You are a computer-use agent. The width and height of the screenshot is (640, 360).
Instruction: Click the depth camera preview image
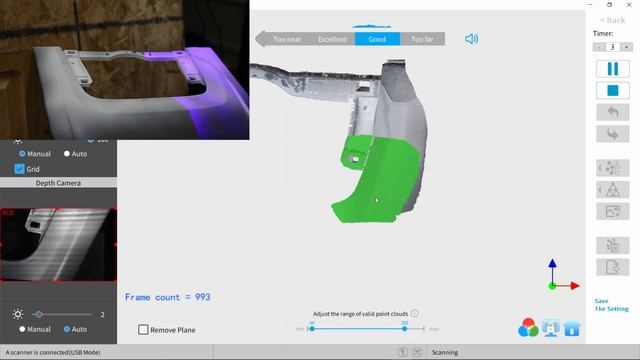tap(58, 244)
